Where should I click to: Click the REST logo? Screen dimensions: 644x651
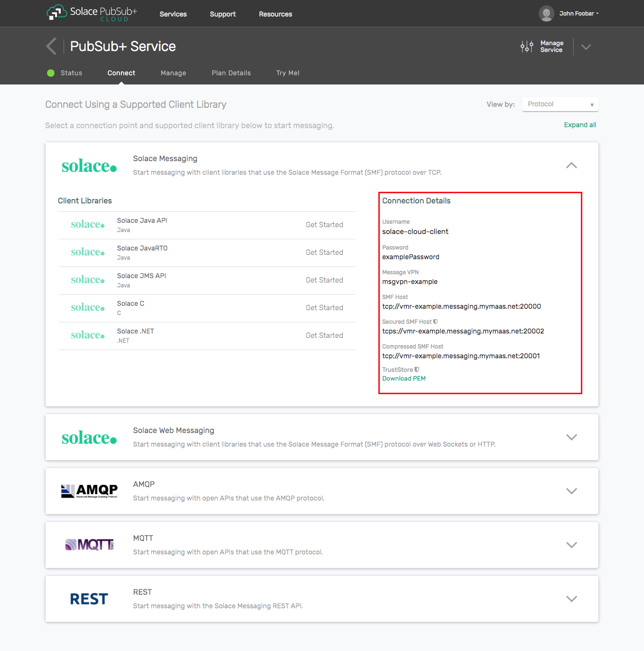point(89,599)
